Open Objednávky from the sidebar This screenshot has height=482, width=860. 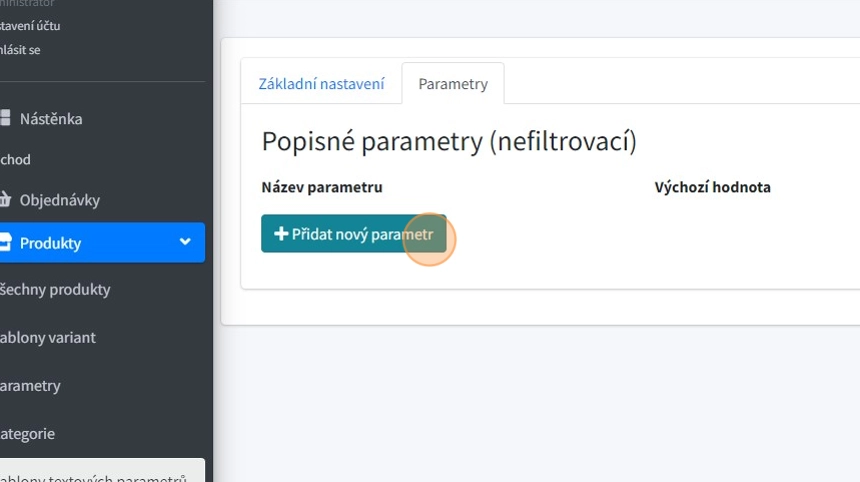60,200
